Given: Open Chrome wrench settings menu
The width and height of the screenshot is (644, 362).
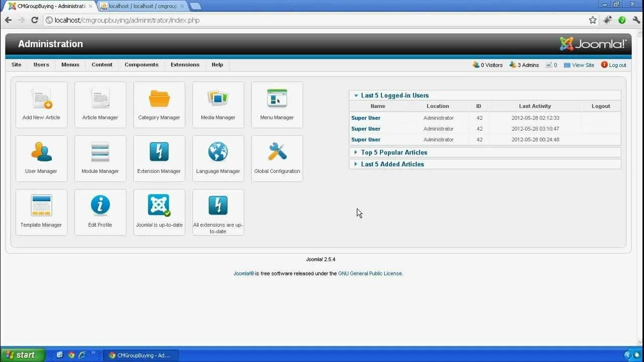Looking at the screenshot, I should (x=636, y=20).
